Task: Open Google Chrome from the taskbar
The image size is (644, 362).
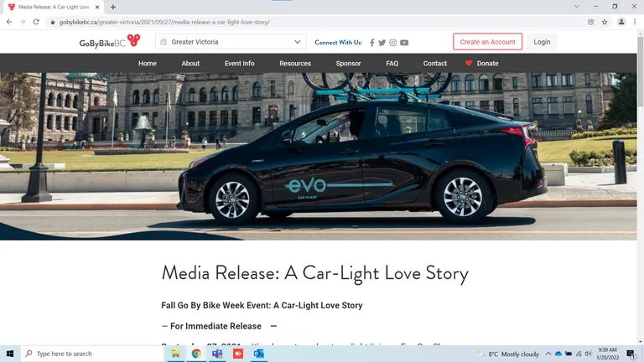Action: point(196,354)
